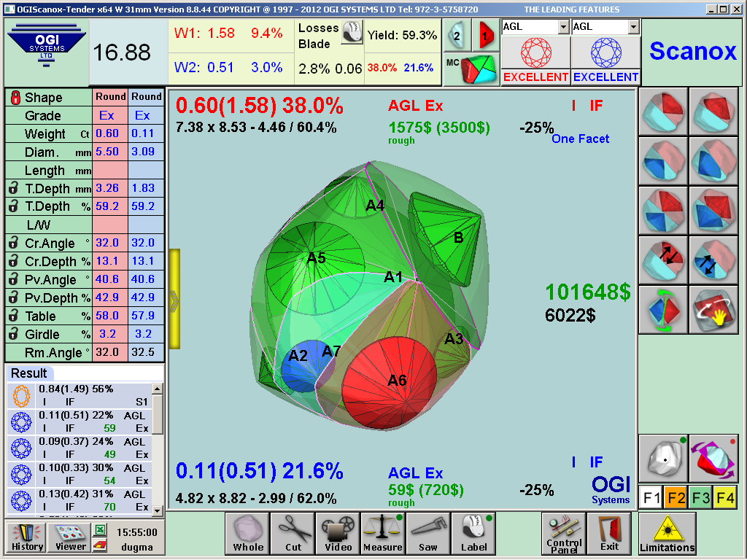The width and height of the screenshot is (747, 560).
Task: Click the sawing plane rotation icon
Action: tap(713, 458)
